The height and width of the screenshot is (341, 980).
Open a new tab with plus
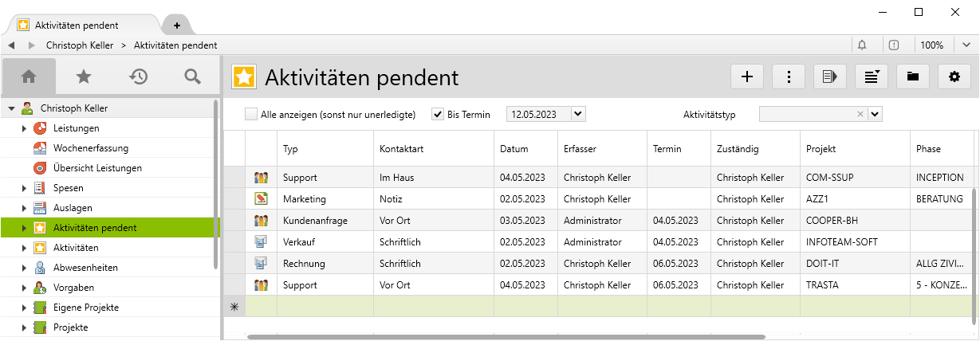coord(177,25)
